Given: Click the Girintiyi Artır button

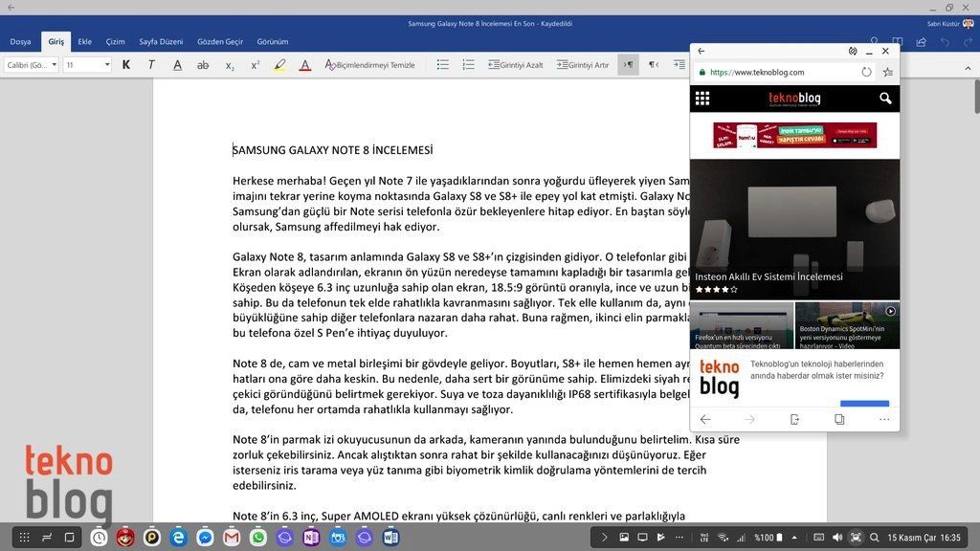Looking at the screenshot, I should [x=583, y=65].
